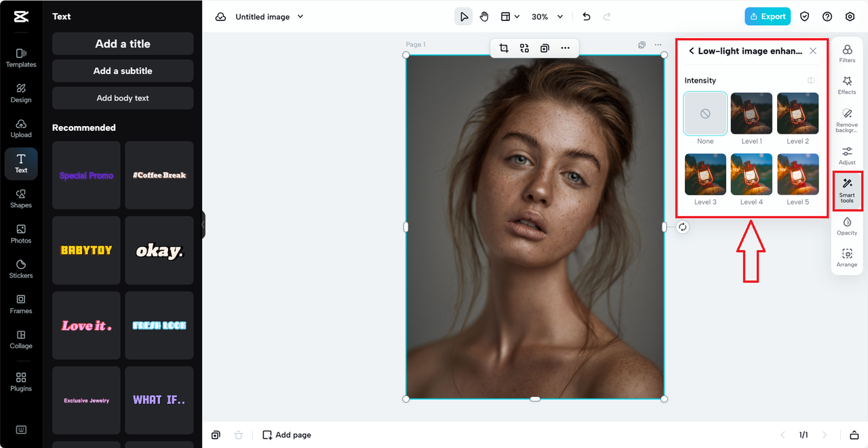This screenshot has width=868, height=448.
Task: Open the Plugins sidebar panel
Action: (21, 382)
